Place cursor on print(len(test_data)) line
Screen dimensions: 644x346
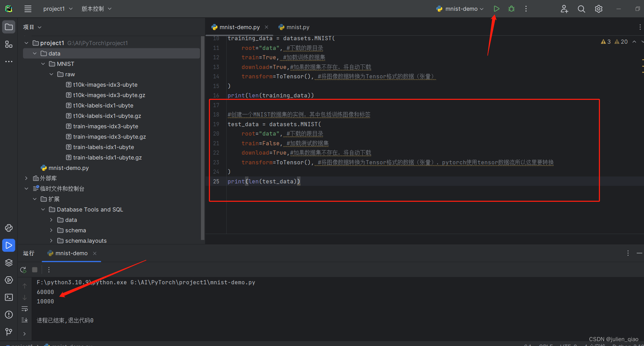264,181
